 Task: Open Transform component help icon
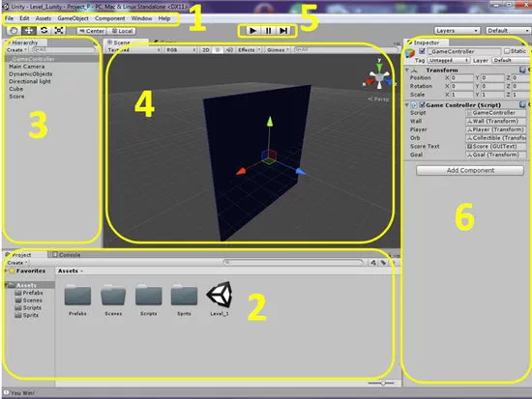pos(522,70)
